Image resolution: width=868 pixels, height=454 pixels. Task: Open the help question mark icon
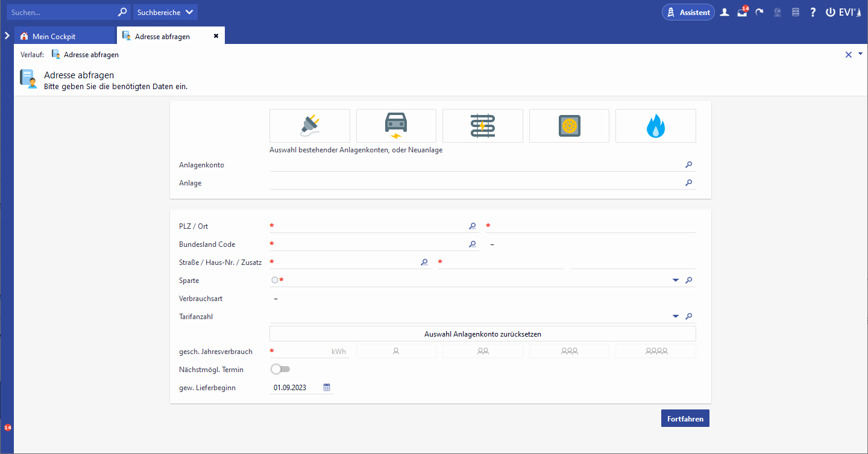pos(813,12)
